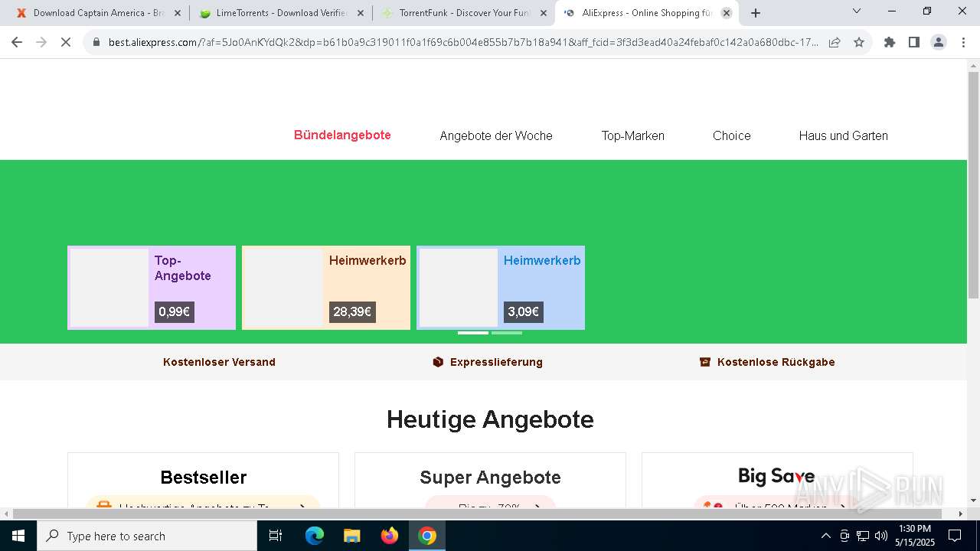Screen dimensions: 980x551
Task: Close the Download Captain America tab
Action: [x=178, y=13]
